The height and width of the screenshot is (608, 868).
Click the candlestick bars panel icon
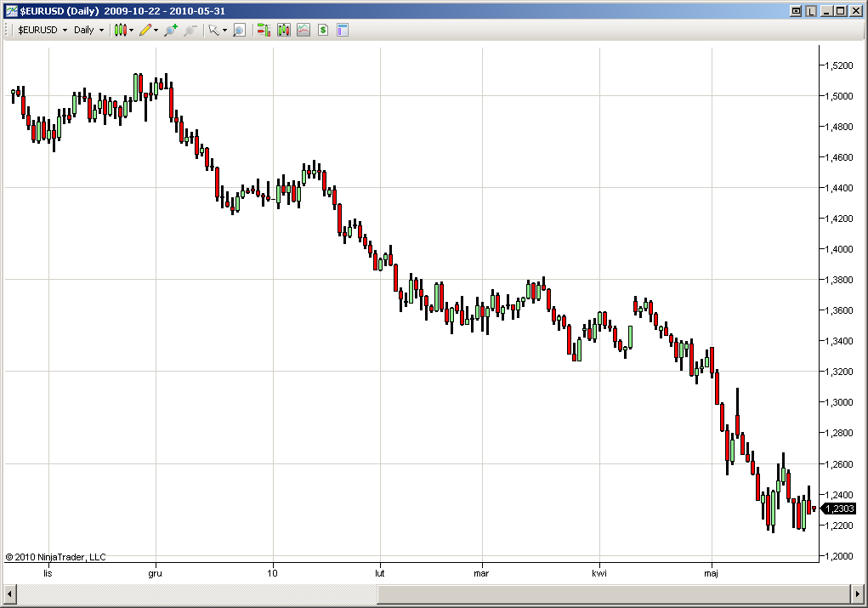click(283, 30)
